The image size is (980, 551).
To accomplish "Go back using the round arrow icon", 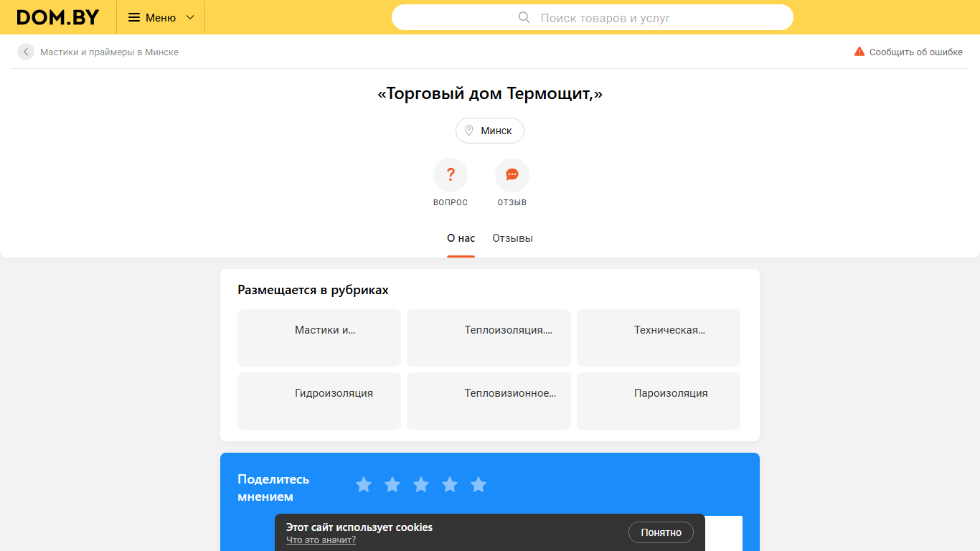I will click(x=26, y=52).
